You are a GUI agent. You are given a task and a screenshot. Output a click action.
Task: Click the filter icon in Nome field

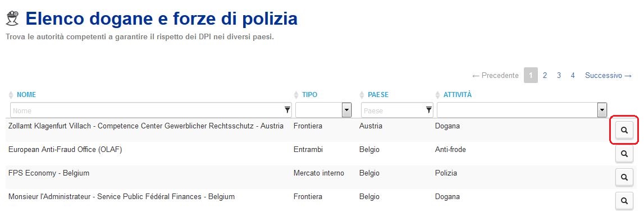click(x=287, y=110)
